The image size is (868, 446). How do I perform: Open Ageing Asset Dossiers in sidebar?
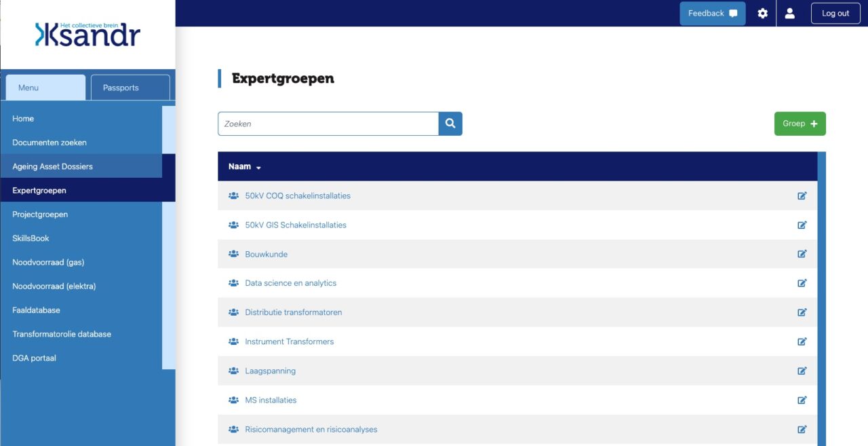tap(52, 166)
